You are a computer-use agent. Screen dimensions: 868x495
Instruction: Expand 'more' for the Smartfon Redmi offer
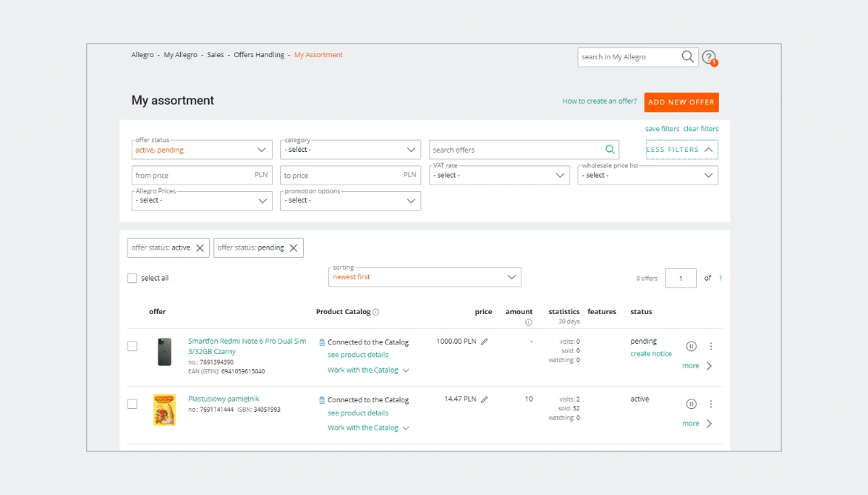click(697, 366)
